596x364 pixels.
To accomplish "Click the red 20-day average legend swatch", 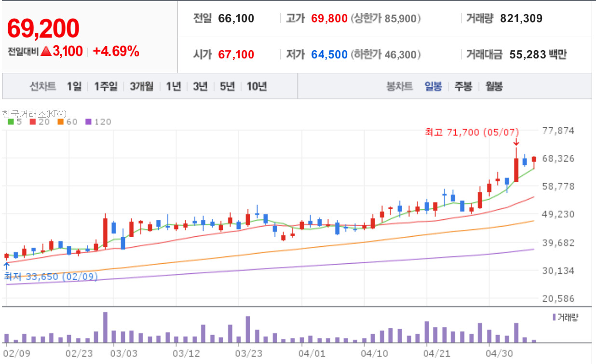I will coord(32,122).
